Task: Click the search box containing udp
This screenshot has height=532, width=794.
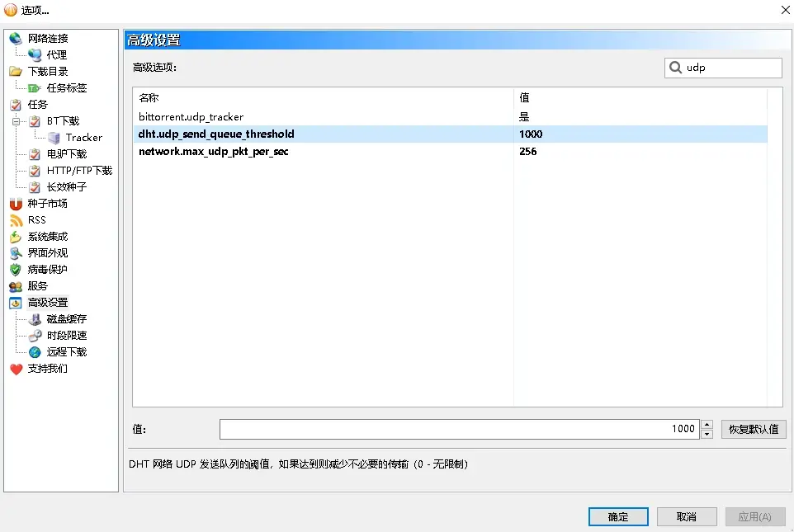Action: click(x=731, y=68)
